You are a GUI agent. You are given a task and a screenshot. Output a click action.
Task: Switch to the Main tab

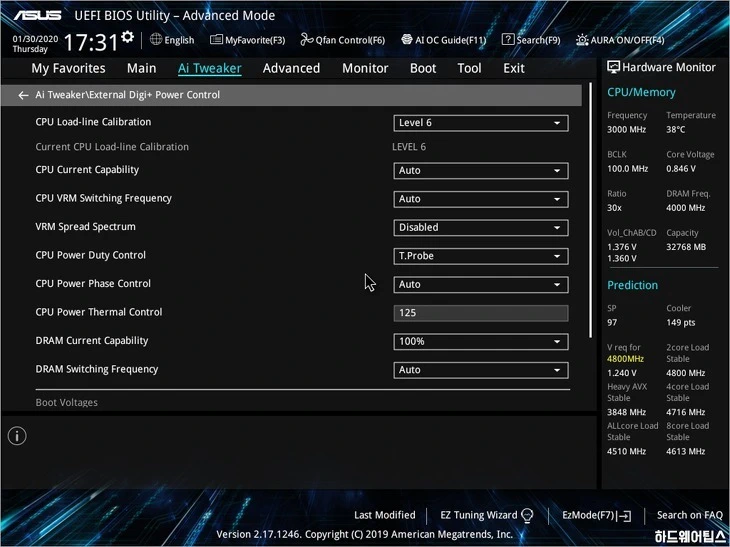click(142, 68)
